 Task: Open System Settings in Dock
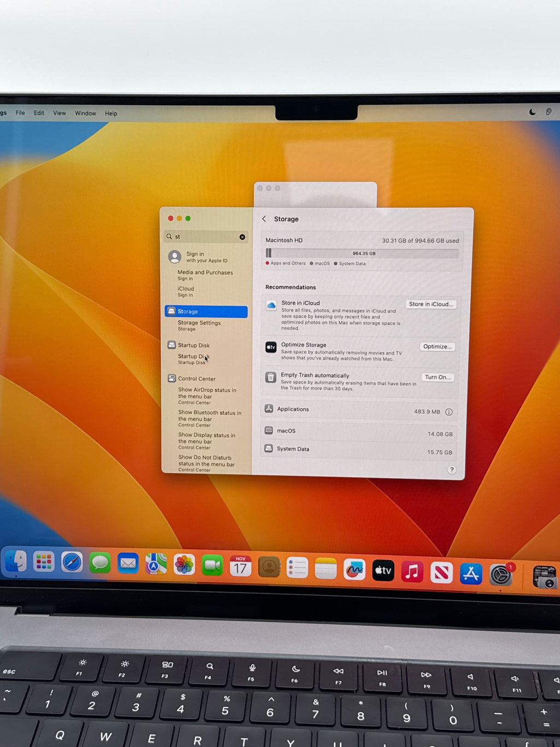pos(500,575)
